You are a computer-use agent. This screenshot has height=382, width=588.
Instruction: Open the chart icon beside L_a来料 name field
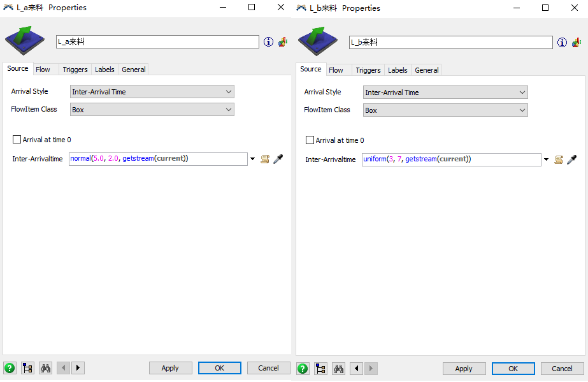tap(283, 41)
